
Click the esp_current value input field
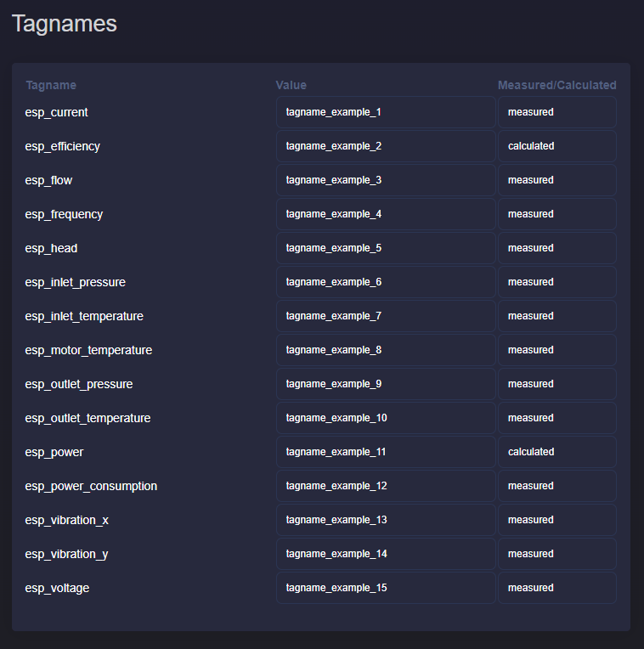coord(385,112)
